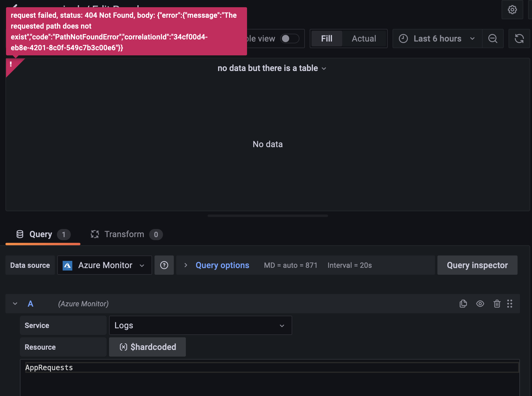Click the zoom out magnifier icon
The image size is (532, 396).
(493, 39)
